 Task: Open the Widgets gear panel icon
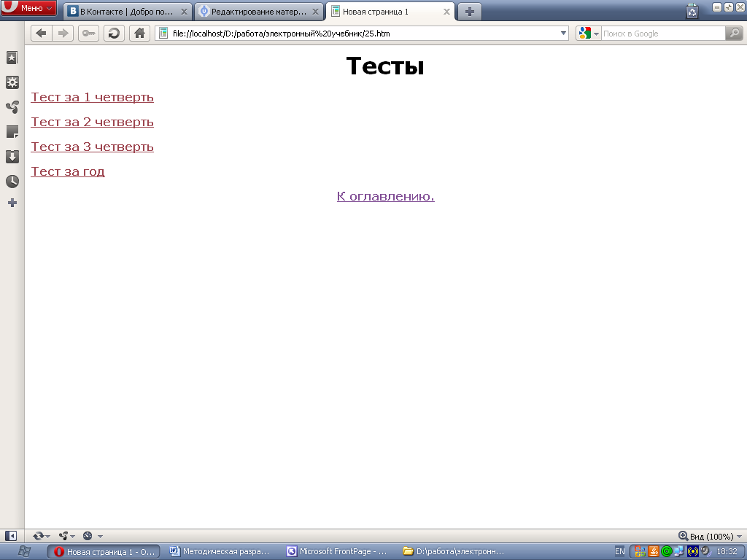[12, 82]
